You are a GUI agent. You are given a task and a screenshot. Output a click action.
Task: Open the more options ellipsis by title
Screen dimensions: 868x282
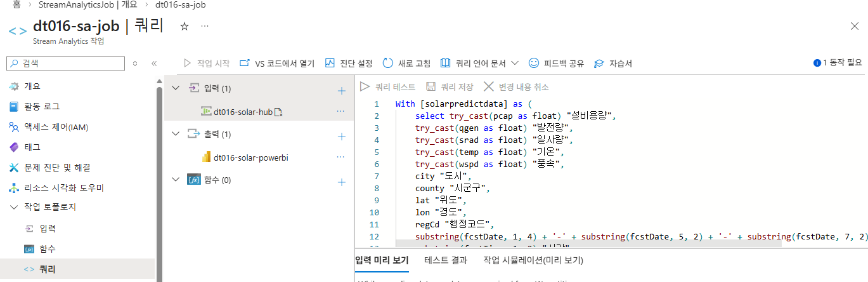204,26
